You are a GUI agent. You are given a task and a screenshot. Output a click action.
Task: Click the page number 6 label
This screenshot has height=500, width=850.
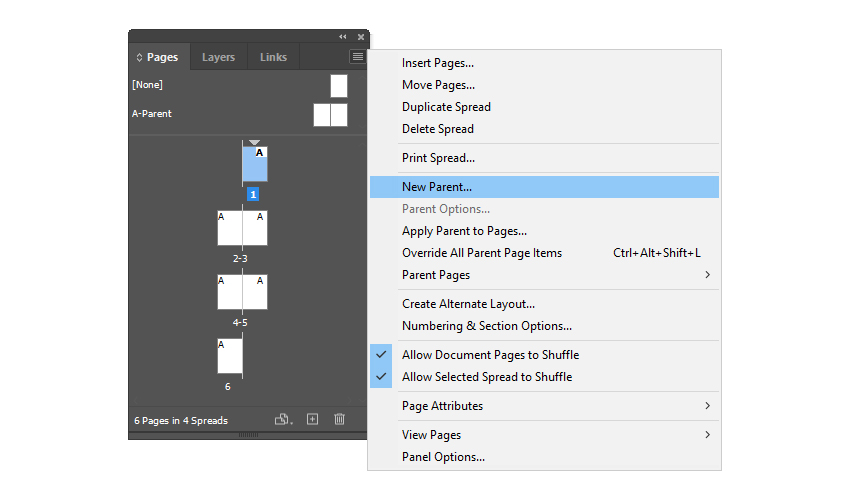click(228, 387)
